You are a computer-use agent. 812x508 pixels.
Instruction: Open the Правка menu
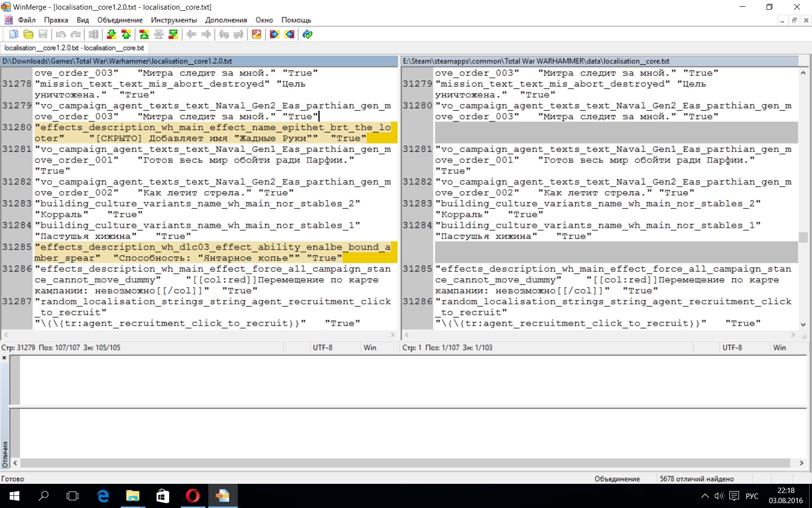pos(56,20)
